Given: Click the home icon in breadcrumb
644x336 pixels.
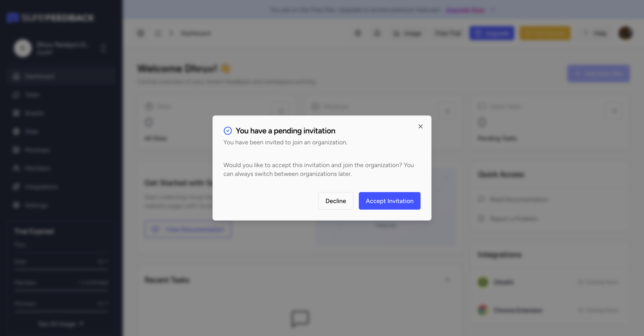Looking at the screenshot, I should coord(158,33).
